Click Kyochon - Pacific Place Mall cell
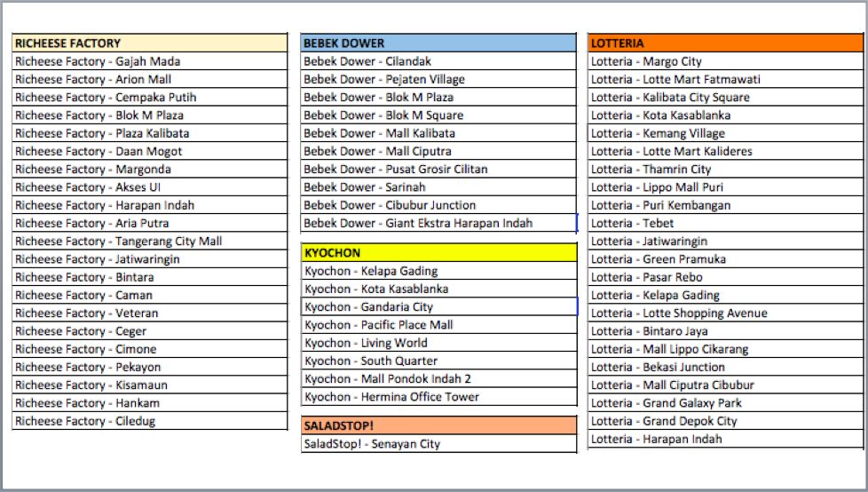The width and height of the screenshot is (868, 492). click(x=438, y=325)
